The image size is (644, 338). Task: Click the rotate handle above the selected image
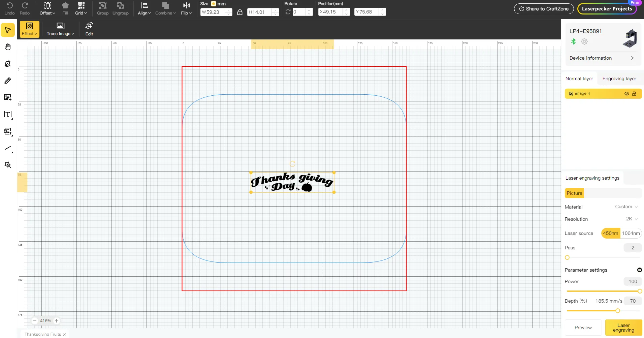[x=292, y=164]
